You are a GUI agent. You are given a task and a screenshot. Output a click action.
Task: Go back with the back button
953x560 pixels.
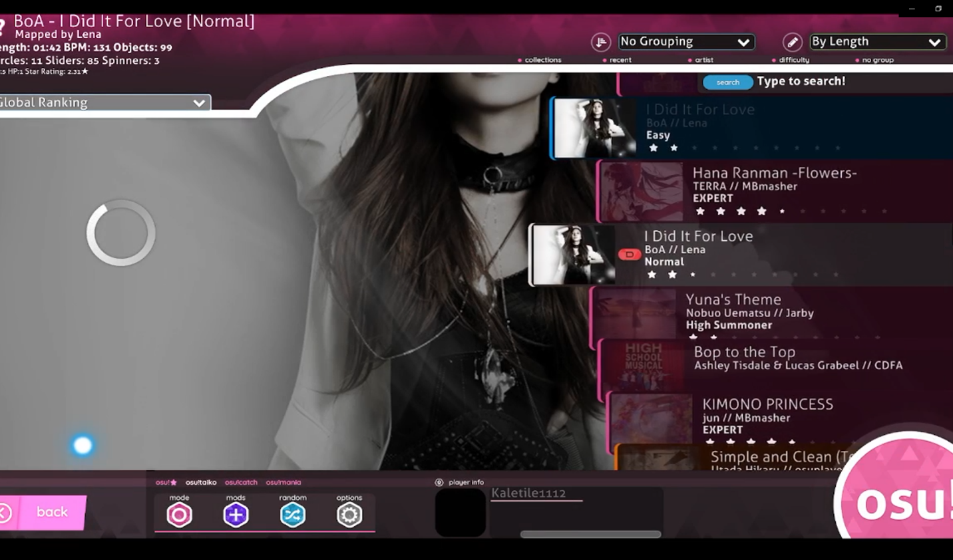click(43, 512)
